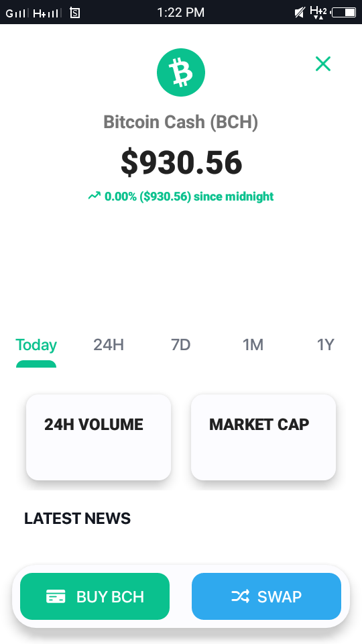The image size is (362, 644).
Task: Tap the shuffle arrows icon on Swap
Action: point(240,596)
